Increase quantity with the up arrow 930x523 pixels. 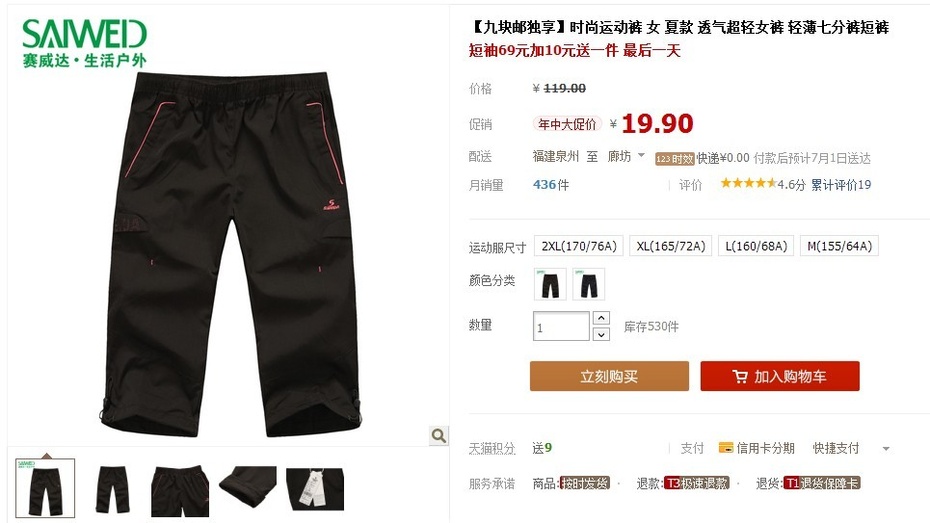(x=601, y=318)
